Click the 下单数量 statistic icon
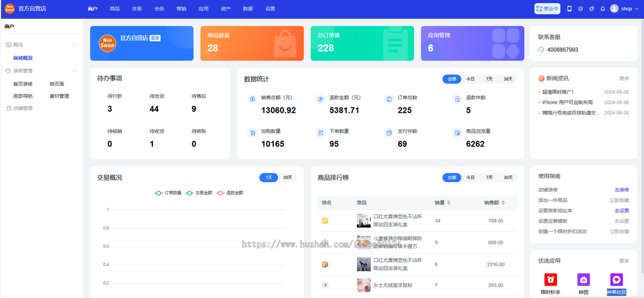Screen dimensions: 644x298 tap(320, 133)
